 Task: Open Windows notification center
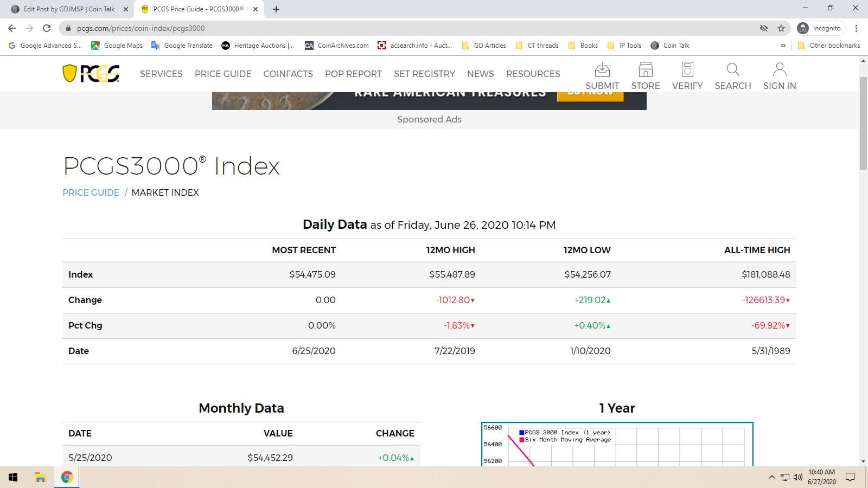click(x=850, y=477)
